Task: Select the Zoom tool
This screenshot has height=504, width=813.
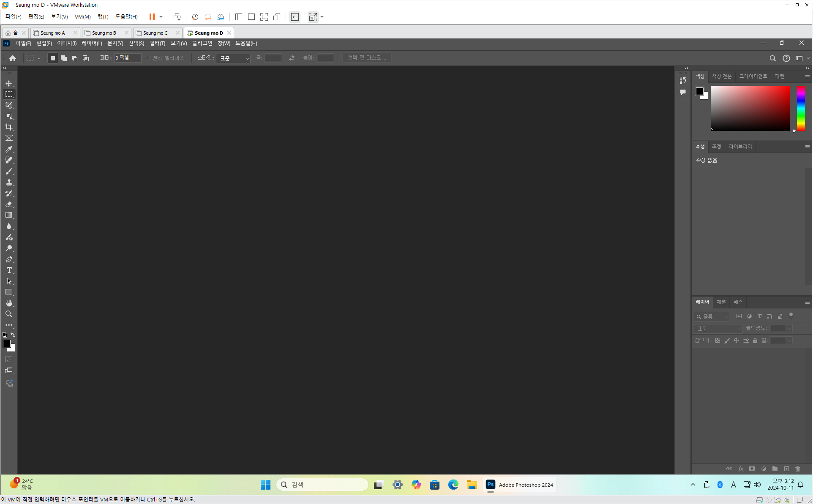Action: 9,314
